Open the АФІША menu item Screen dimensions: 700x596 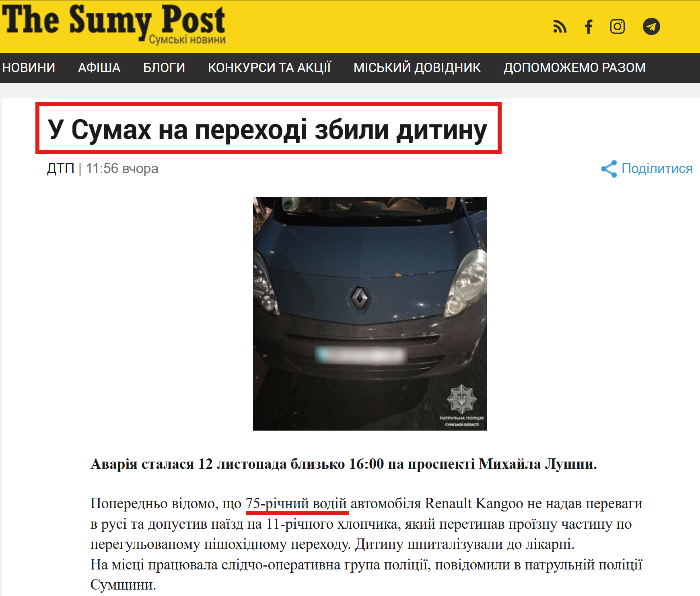point(99,68)
